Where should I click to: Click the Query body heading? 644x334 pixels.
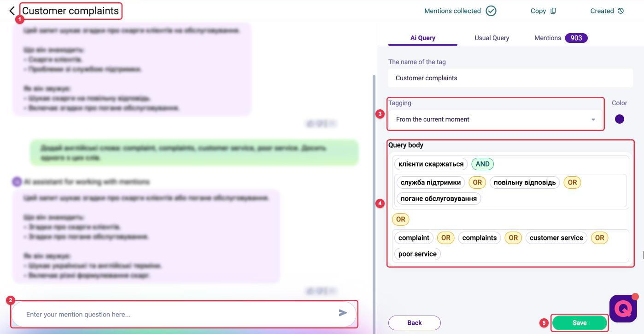click(x=406, y=145)
